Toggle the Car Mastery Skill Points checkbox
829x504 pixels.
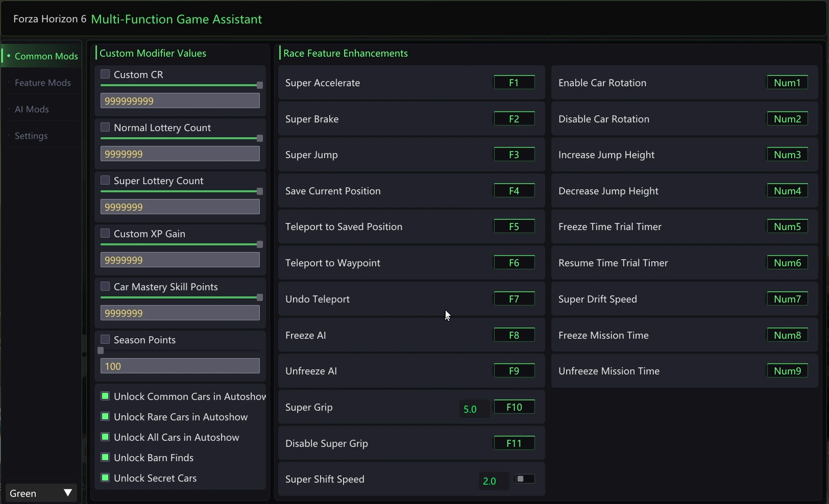[x=105, y=286]
